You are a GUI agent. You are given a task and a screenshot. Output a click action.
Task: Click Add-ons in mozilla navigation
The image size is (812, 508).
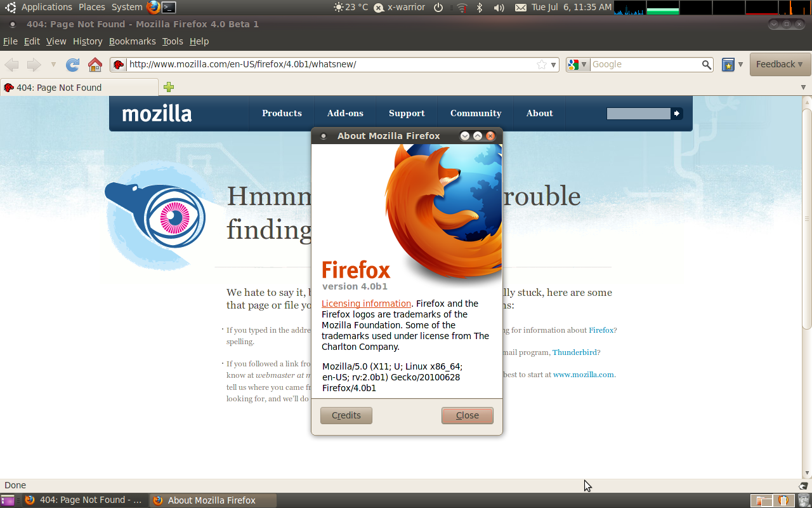[x=345, y=113]
